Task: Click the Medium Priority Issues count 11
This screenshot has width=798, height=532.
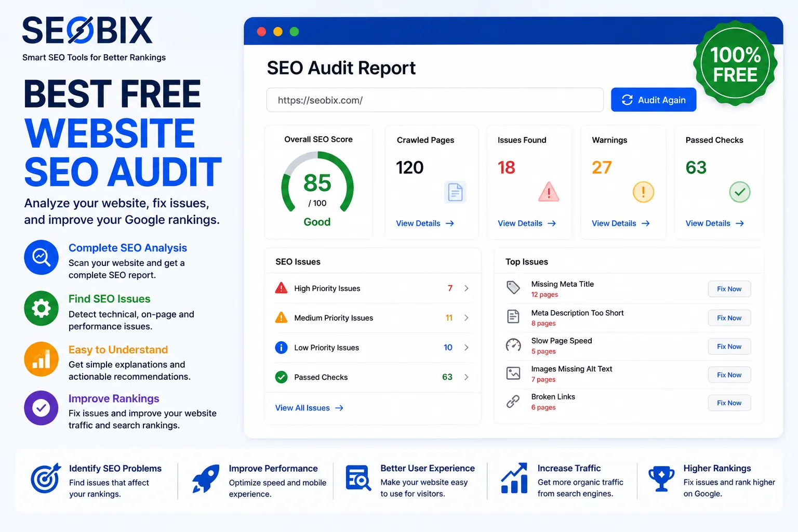Action: click(449, 318)
